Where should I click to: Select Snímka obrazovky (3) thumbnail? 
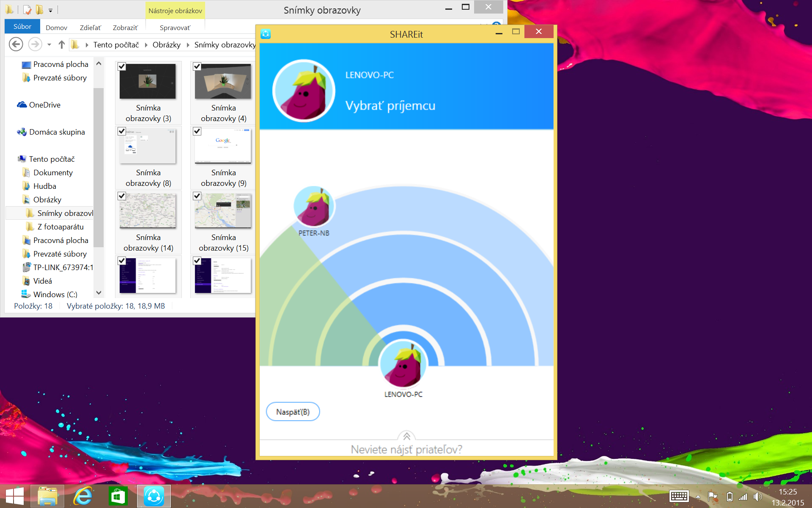tap(148, 81)
